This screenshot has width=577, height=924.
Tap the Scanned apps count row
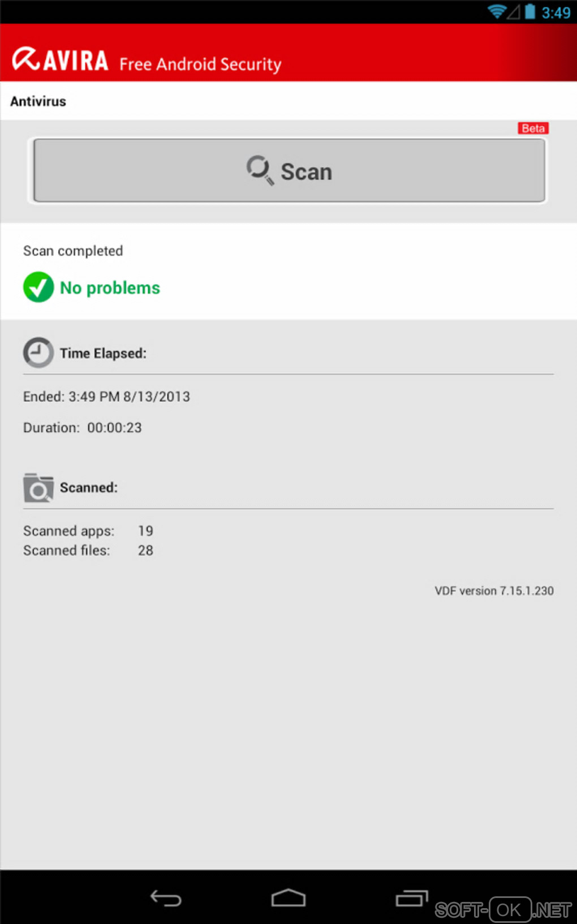coord(88,531)
